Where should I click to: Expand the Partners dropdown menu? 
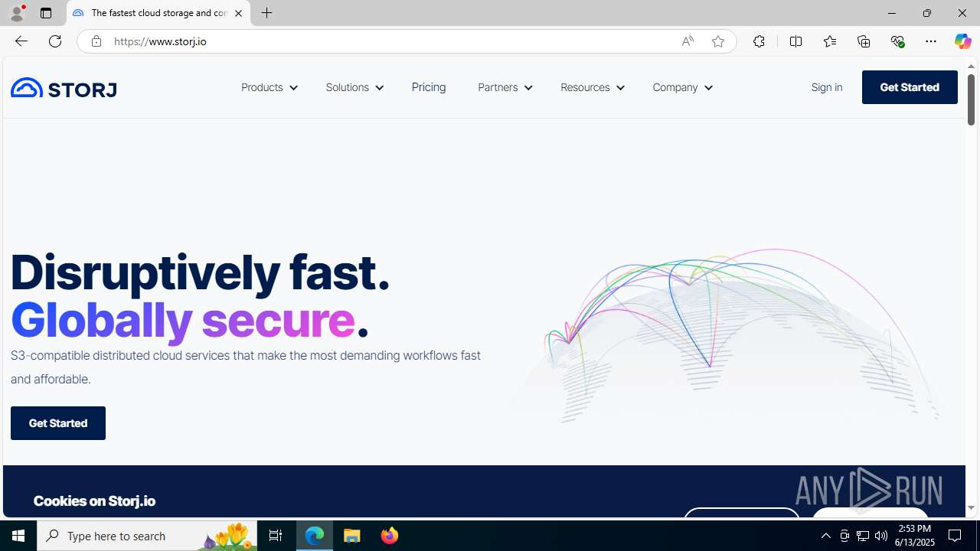click(505, 87)
